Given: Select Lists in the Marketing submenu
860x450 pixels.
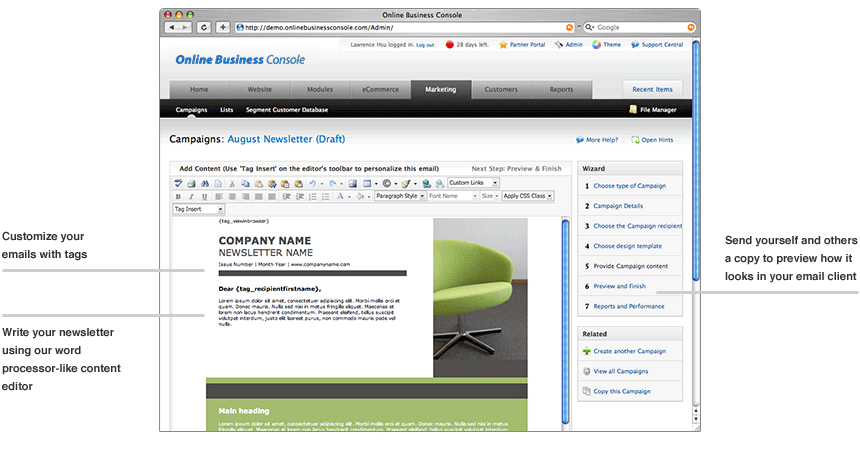Looking at the screenshot, I should [227, 110].
